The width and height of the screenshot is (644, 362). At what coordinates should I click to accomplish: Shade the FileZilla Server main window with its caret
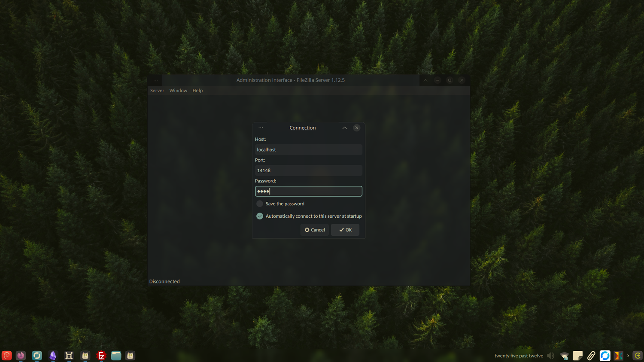click(x=425, y=80)
